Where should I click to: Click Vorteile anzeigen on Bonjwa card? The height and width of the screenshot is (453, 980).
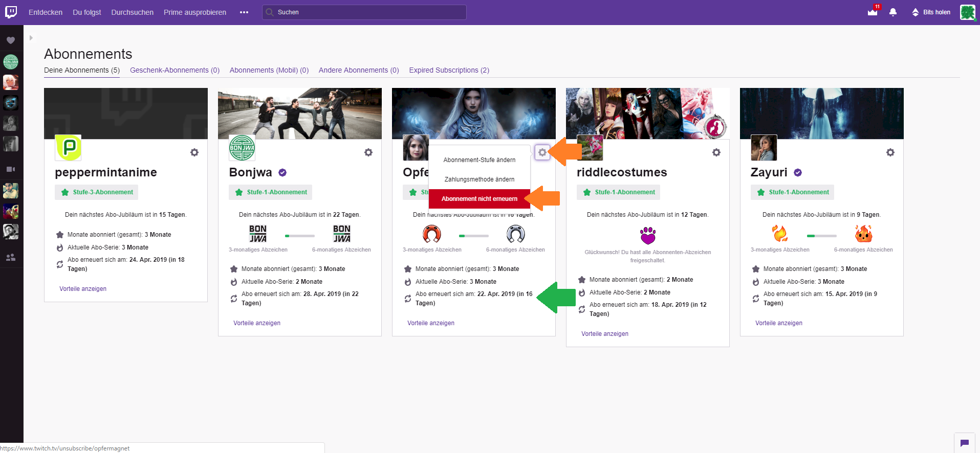tap(257, 323)
